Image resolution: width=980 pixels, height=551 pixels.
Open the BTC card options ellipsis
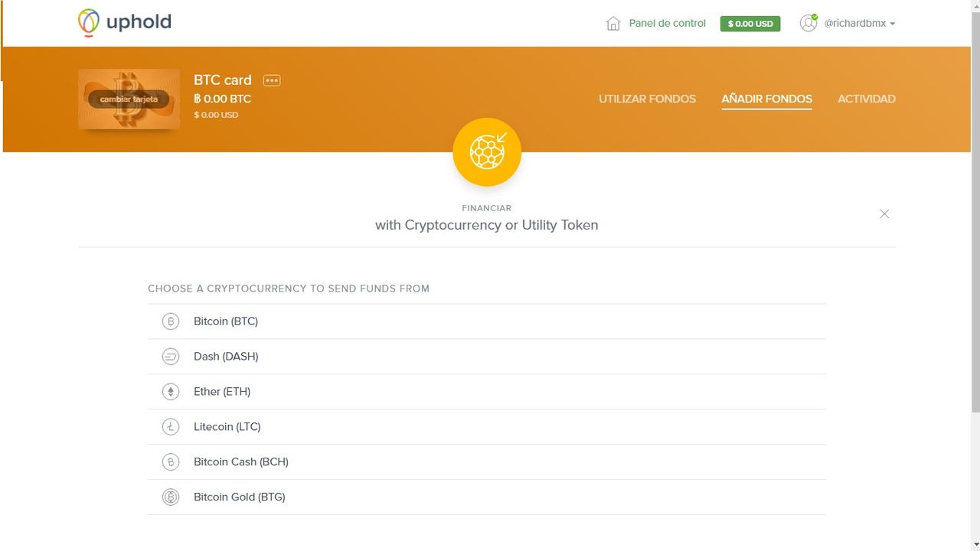272,80
